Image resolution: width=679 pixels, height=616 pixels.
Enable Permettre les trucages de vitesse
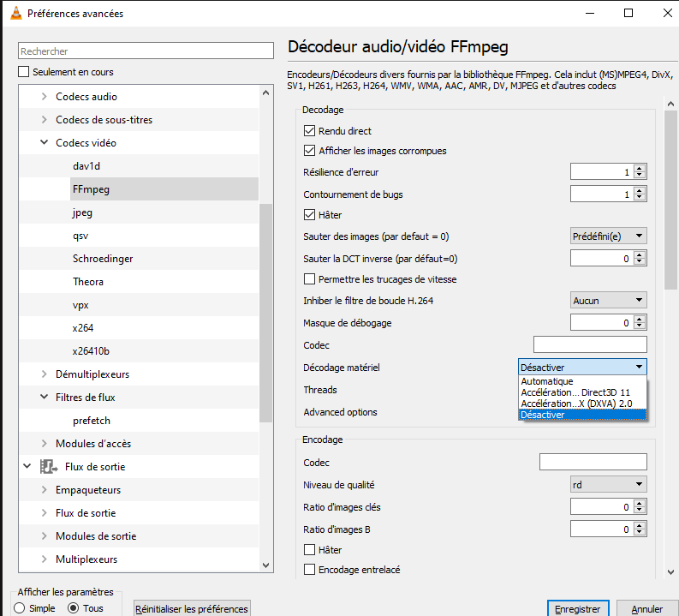[x=309, y=279]
